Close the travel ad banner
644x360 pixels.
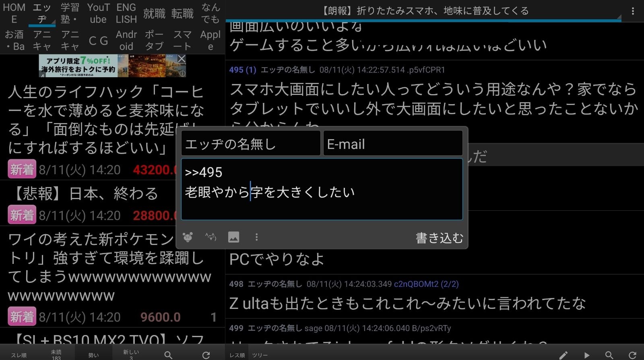[182, 59]
